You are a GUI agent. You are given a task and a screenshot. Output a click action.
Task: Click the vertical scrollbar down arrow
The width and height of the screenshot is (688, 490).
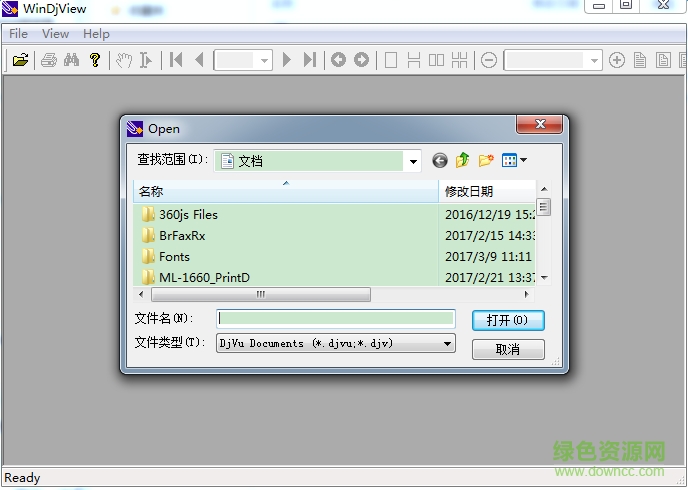(544, 277)
